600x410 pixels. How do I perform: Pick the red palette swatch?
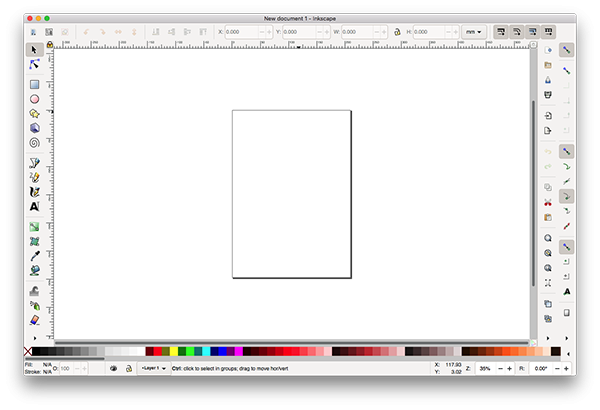158,351
